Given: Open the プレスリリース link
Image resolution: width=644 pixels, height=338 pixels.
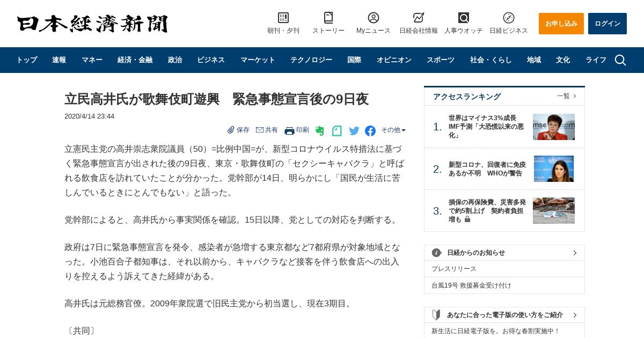Looking at the screenshot, I should coord(454,269).
